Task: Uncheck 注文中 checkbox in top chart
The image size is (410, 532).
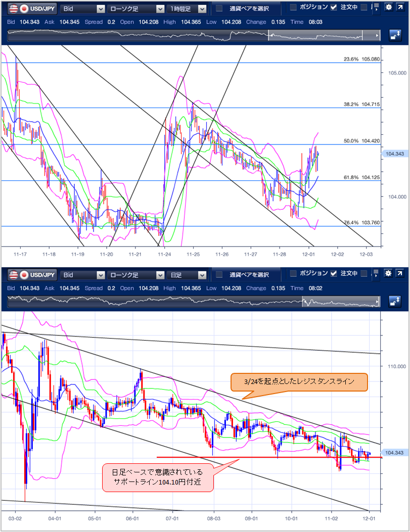Action: tap(333, 7)
